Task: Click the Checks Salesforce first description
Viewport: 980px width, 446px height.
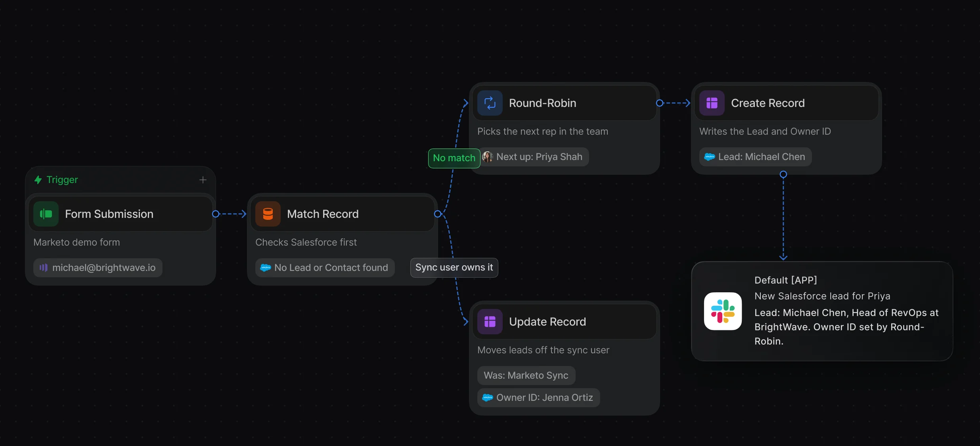Action: pos(306,242)
